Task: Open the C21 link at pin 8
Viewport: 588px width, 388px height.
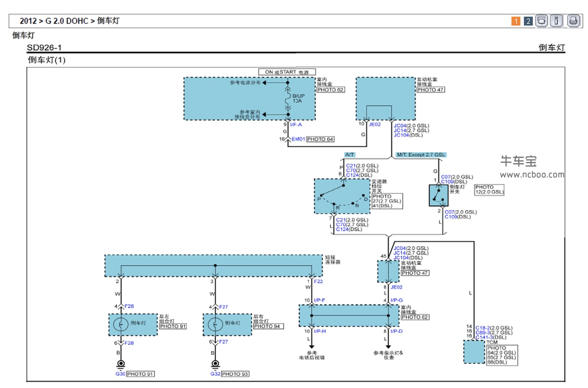Action: (351, 166)
